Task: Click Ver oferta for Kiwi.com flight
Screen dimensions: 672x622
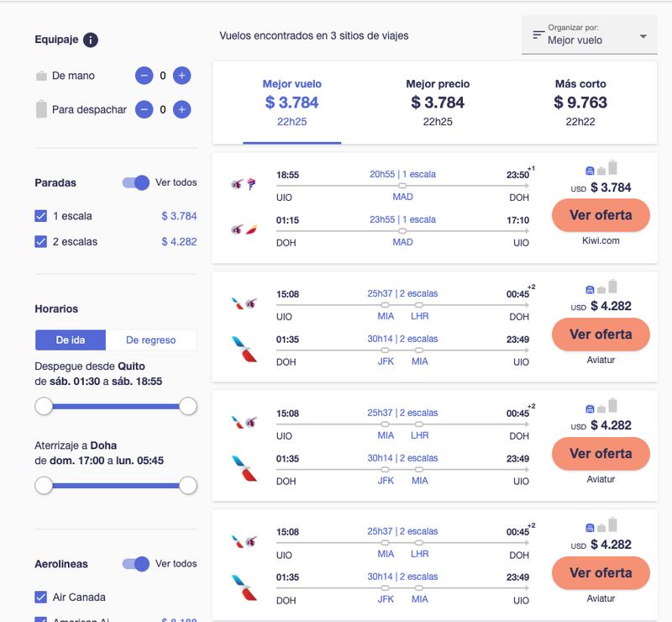Action: coord(601,215)
